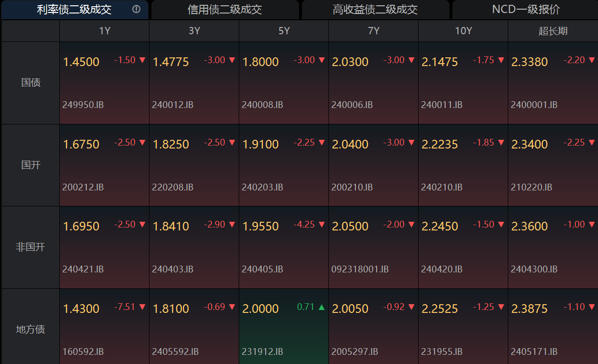
Task: Click the 国债 超长期 yield 2.3380
Action: click(530, 62)
